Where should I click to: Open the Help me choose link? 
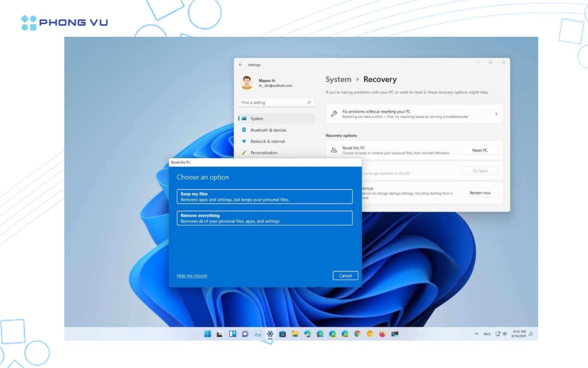(x=192, y=276)
